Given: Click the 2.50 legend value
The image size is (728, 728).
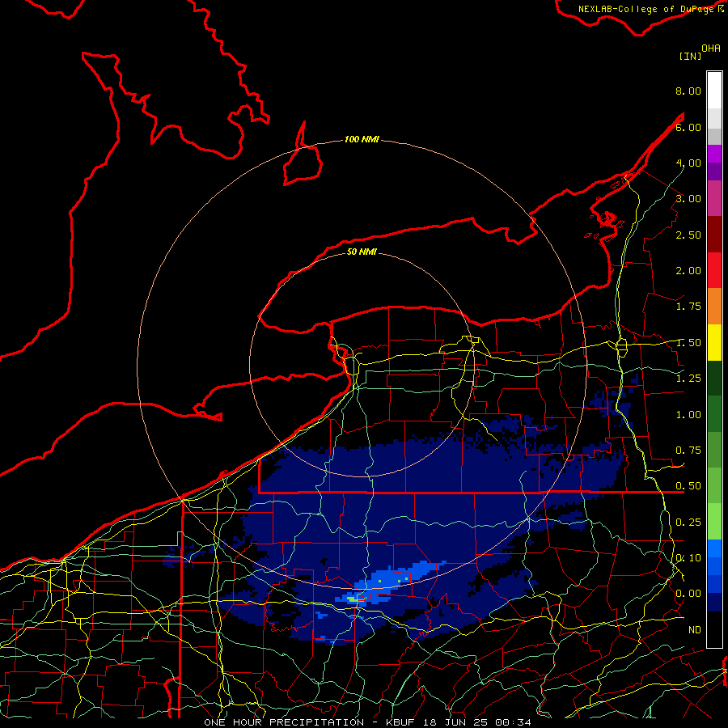Looking at the screenshot, I should pos(688,235).
